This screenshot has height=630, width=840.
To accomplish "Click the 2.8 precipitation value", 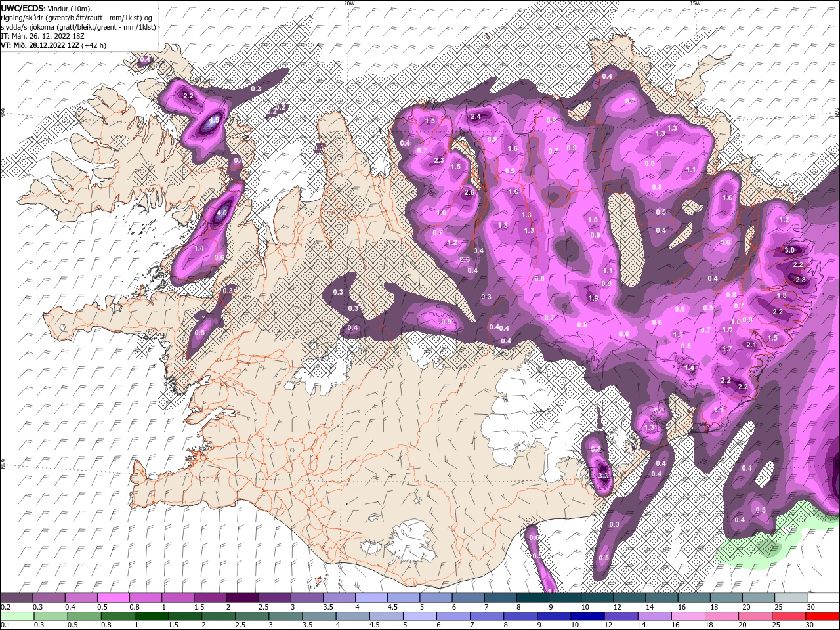I will pos(800,280).
